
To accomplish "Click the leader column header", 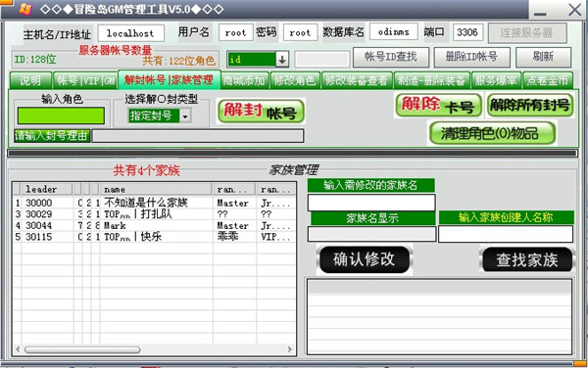I will [x=46, y=190].
